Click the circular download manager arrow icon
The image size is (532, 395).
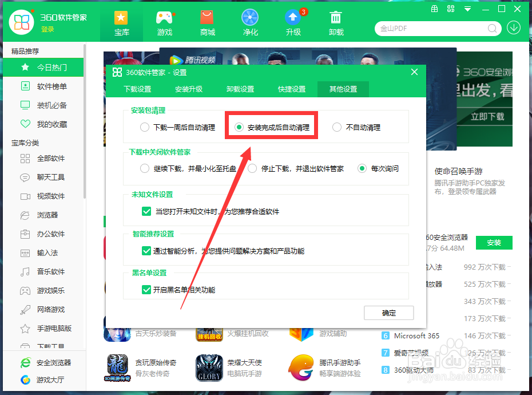click(513, 27)
